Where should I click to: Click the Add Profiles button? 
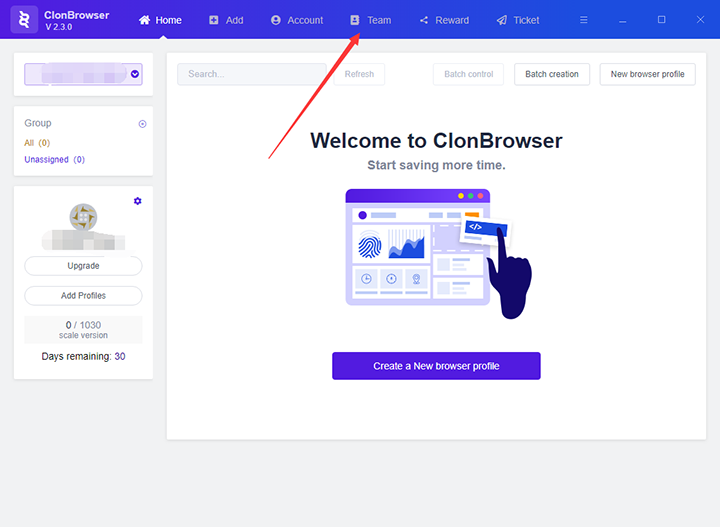tap(83, 296)
